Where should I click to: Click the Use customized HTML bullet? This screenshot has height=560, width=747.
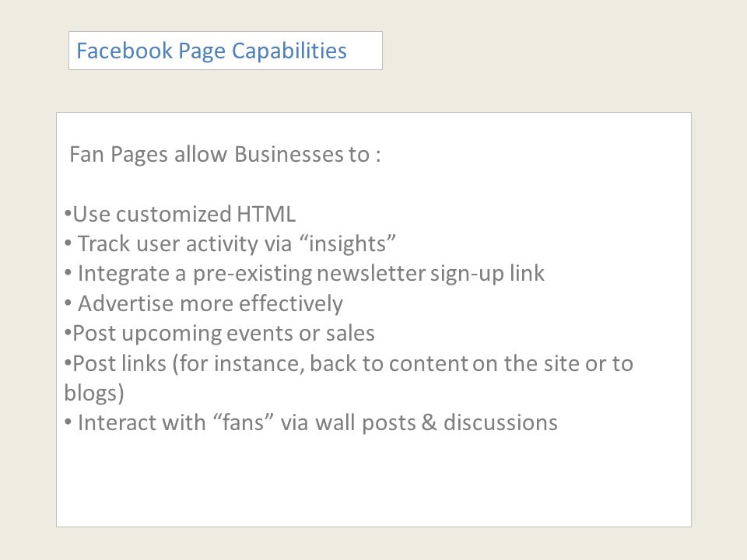click(180, 215)
